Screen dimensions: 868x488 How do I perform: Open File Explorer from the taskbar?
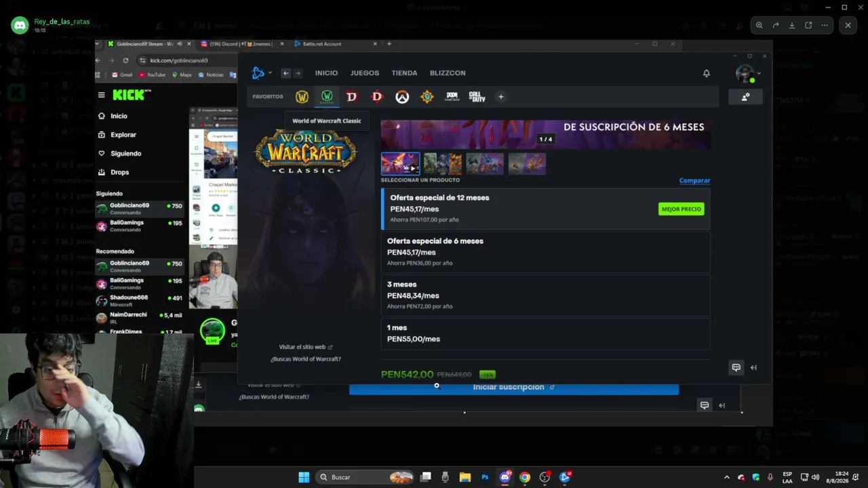coord(465,477)
